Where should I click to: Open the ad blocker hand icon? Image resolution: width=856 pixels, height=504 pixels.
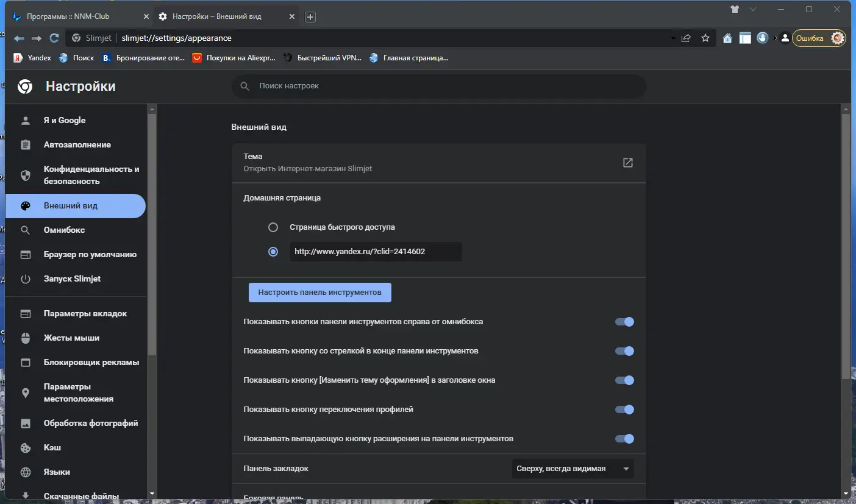(762, 38)
